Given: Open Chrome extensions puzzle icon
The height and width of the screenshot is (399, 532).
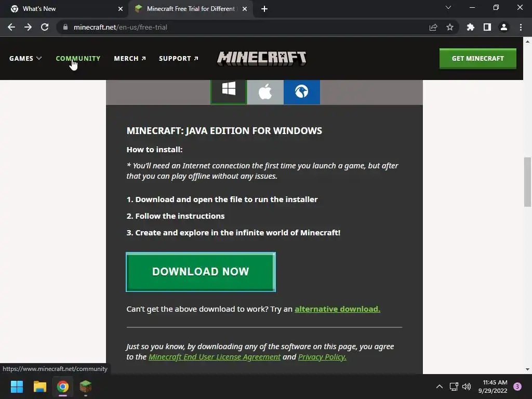Looking at the screenshot, I should pyautogui.click(x=471, y=27).
